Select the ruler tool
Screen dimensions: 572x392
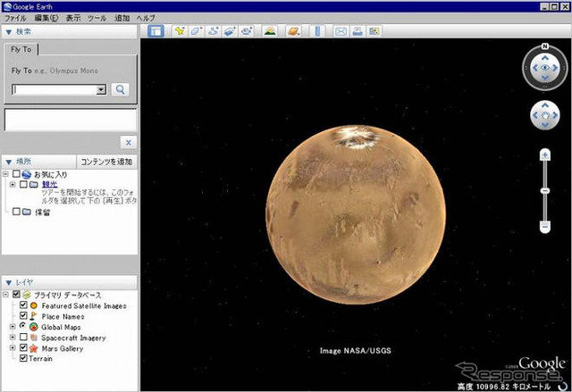tap(317, 31)
